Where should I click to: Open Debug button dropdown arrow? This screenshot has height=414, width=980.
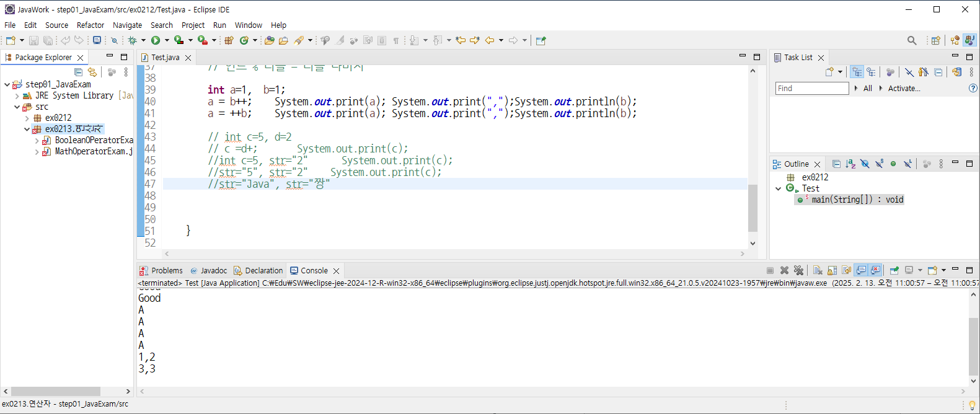pyautogui.click(x=143, y=40)
